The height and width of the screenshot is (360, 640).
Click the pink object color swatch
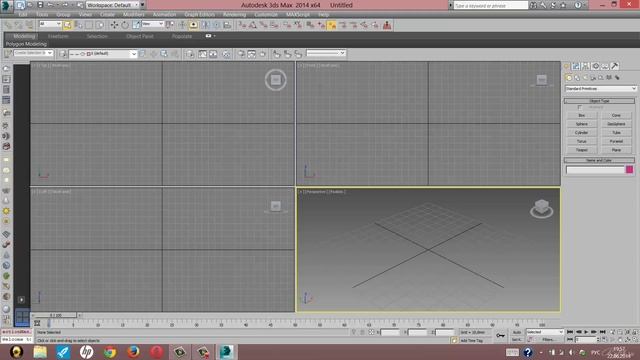click(x=629, y=169)
